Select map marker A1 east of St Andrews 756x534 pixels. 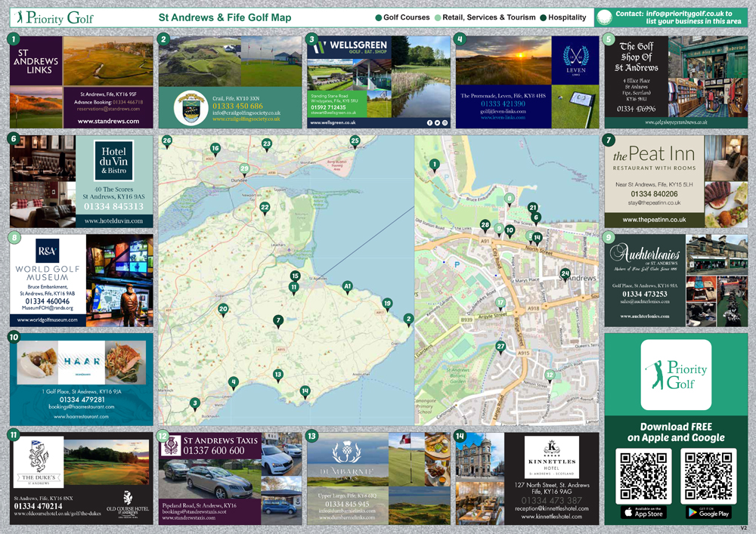[348, 287]
